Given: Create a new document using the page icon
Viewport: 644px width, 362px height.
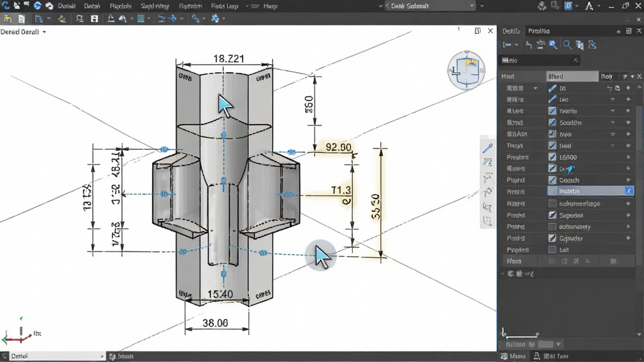Looking at the screenshot, I should pos(21,18).
